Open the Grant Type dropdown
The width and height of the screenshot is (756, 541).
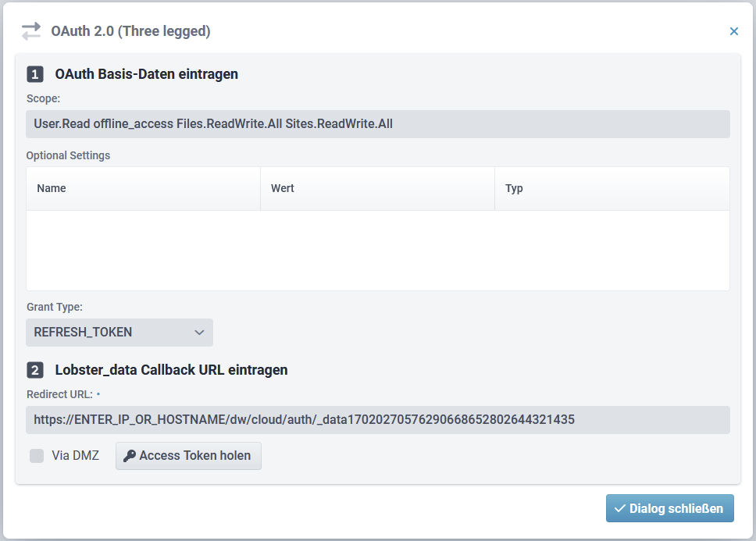(119, 333)
